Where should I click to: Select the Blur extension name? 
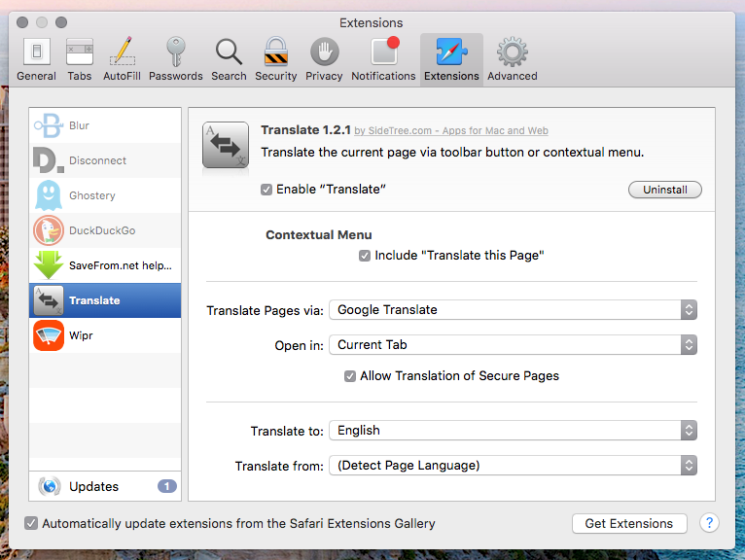coord(80,125)
